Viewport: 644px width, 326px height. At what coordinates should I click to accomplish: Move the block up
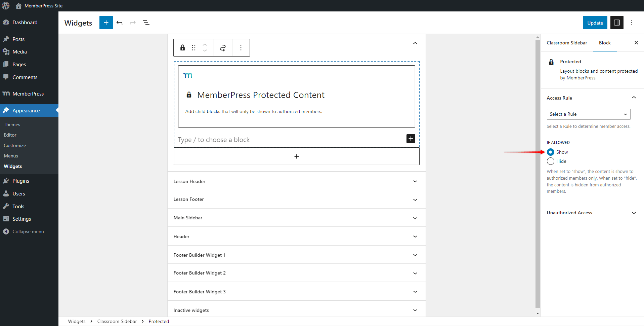205,44
